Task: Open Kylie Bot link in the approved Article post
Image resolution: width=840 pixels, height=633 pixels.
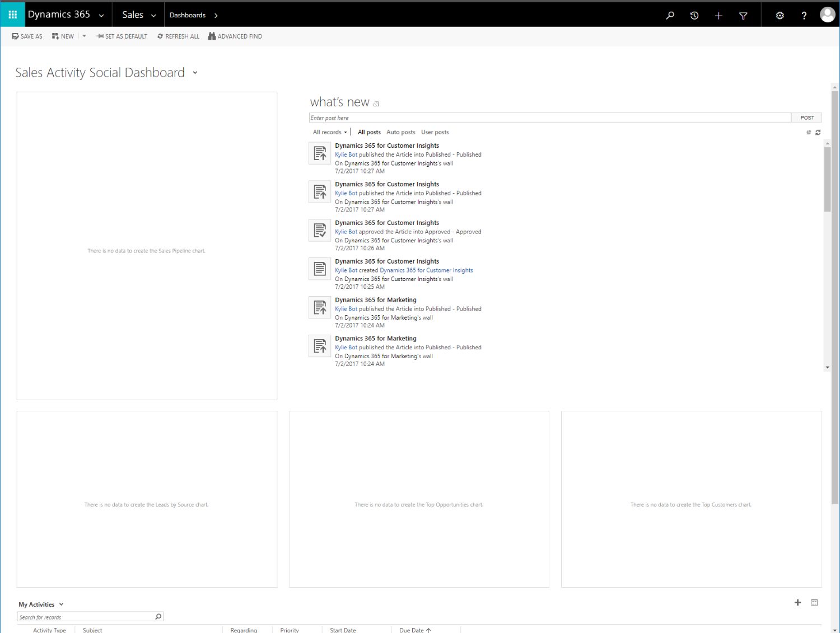Action: tap(346, 232)
